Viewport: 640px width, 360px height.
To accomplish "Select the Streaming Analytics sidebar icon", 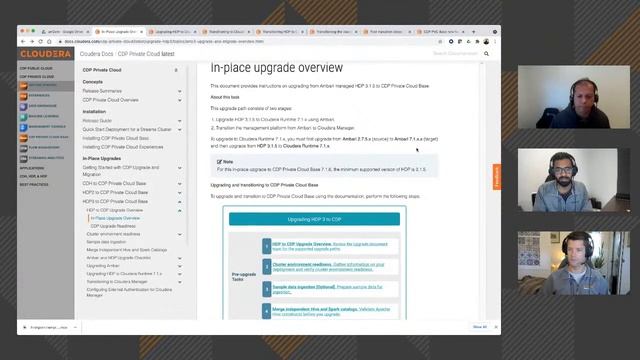I will click(24, 158).
